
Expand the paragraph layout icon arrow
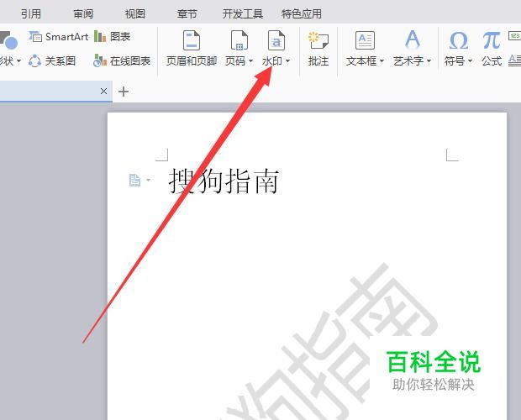tap(148, 181)
